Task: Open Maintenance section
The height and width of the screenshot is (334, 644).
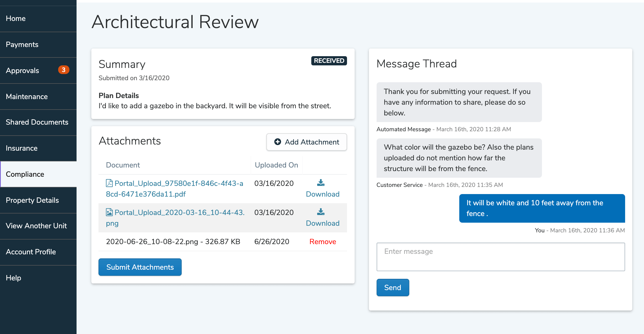Action: click(27, 97)
